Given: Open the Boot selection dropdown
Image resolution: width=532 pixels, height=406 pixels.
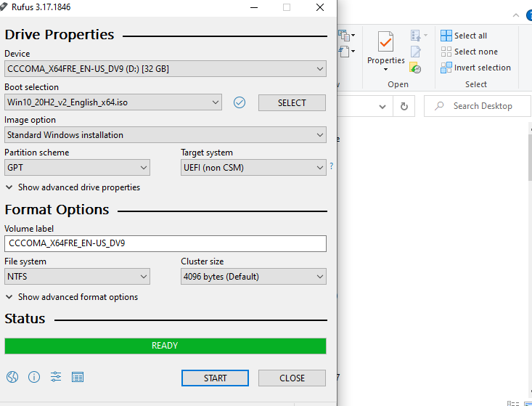Looking at the screenshot, I should (x=113, y=102).
